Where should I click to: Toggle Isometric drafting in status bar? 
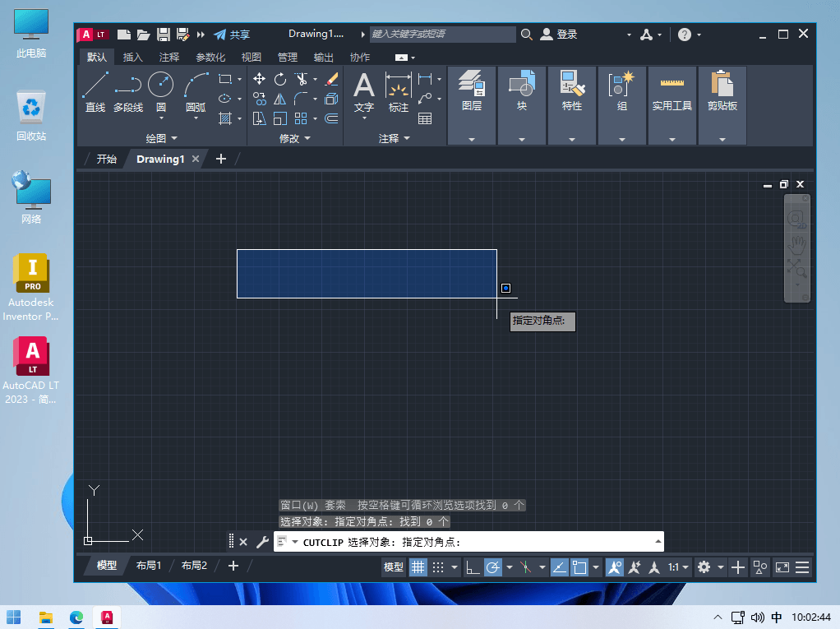525,567
